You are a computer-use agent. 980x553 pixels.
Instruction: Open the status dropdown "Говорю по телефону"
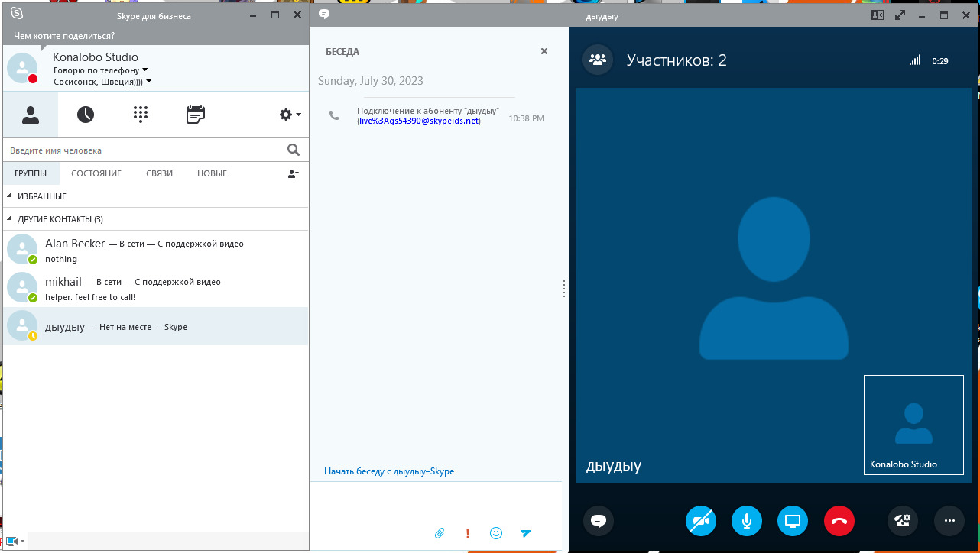tap(100, 70)
